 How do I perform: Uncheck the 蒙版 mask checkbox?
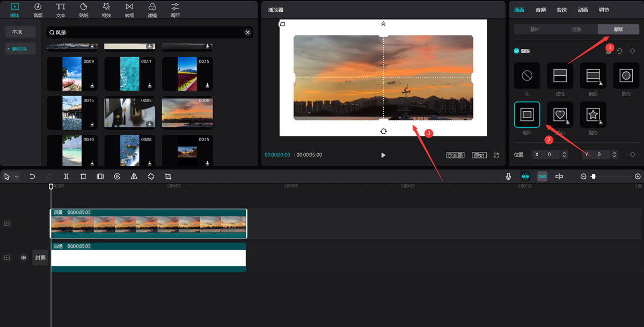(x=516, y=51)
